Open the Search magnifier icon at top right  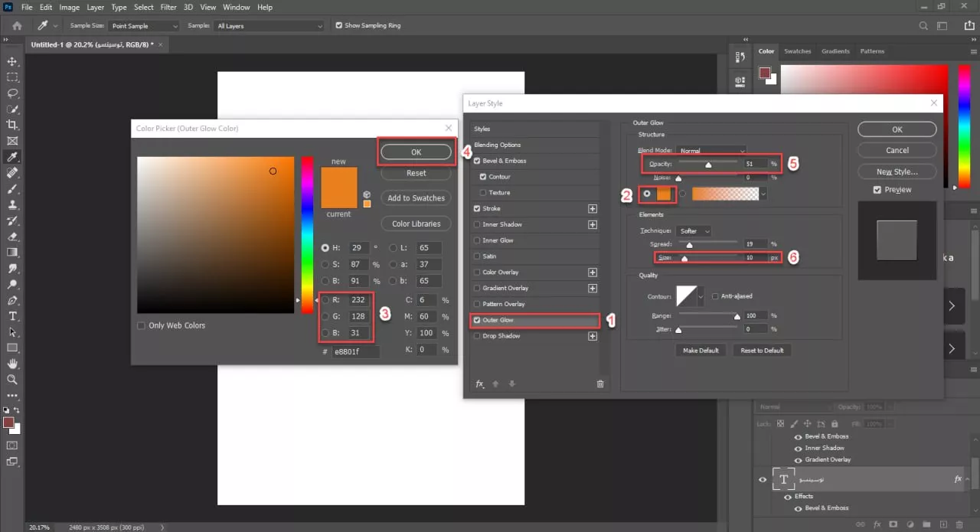923,25
